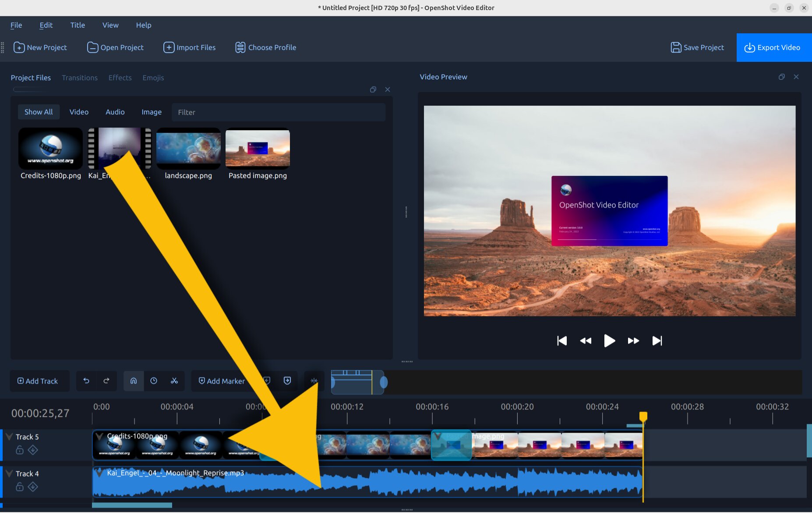Jump to start of the preview

562,341
